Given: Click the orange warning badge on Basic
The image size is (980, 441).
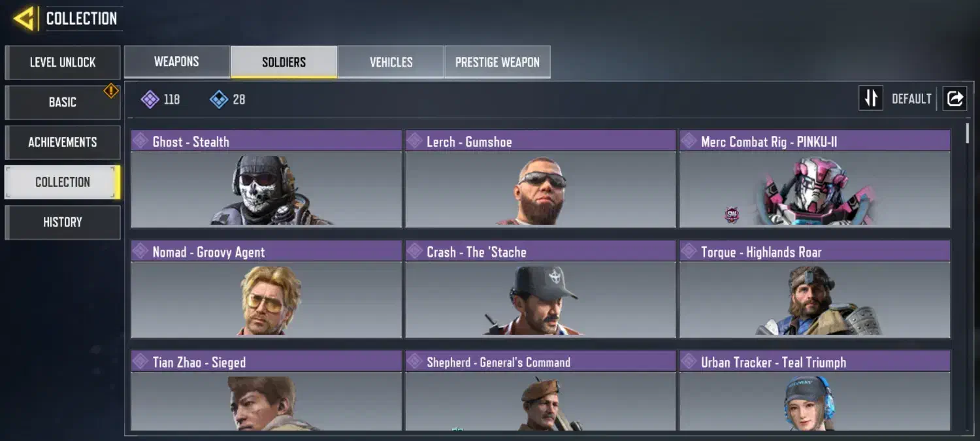Looking at the screenshot, I should pos(111,91).
